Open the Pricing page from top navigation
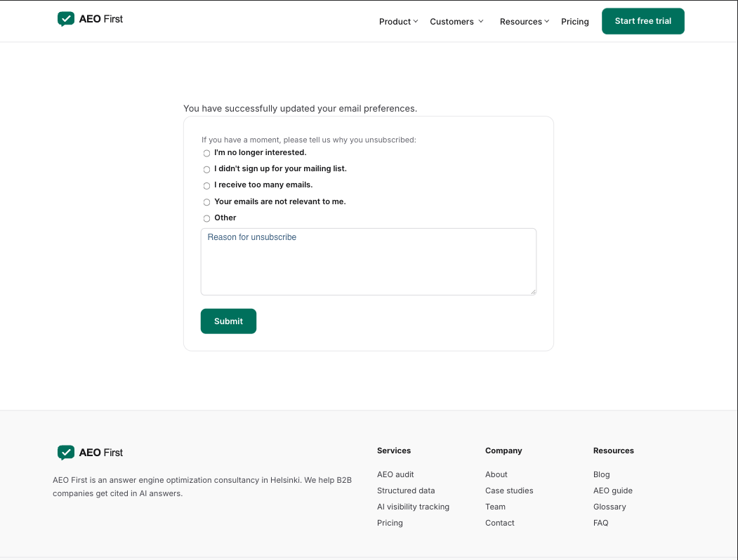This screenshot has width=738, height=560. [574, 22]
